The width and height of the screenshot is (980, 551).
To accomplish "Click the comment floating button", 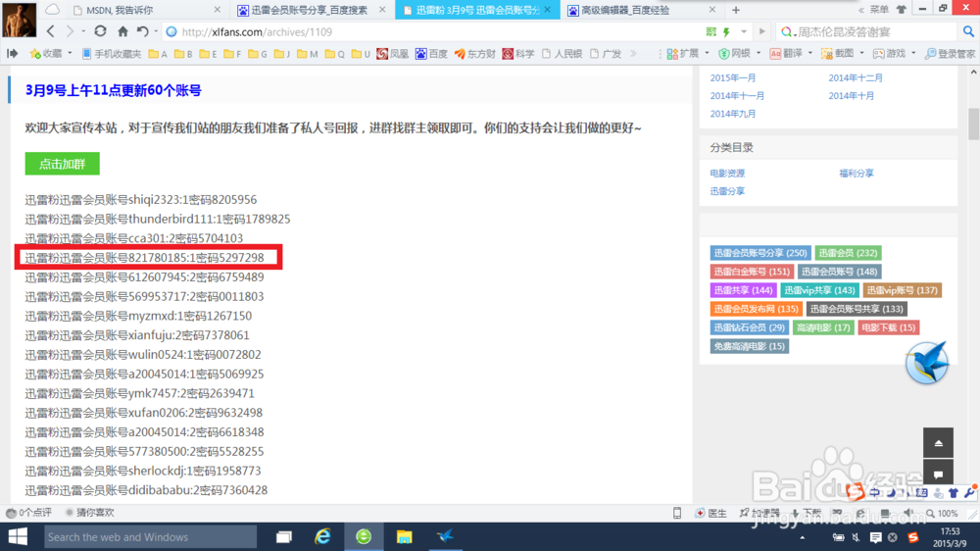I will (x=938, y=474).
